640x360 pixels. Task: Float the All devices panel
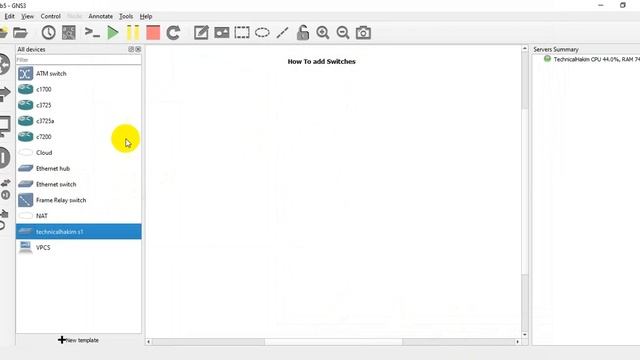131,49
